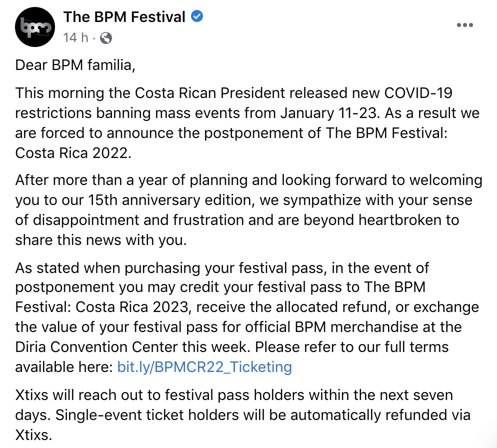The height and width of the screenshot is (448, 497).
Task: Click the 'Costa Rica 2023' text
Action: (132, 307)
